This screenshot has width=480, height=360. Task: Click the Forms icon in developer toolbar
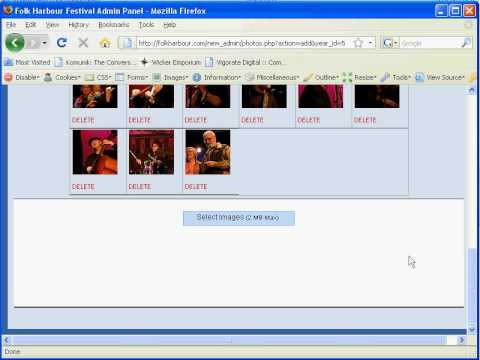coord(120,77)
